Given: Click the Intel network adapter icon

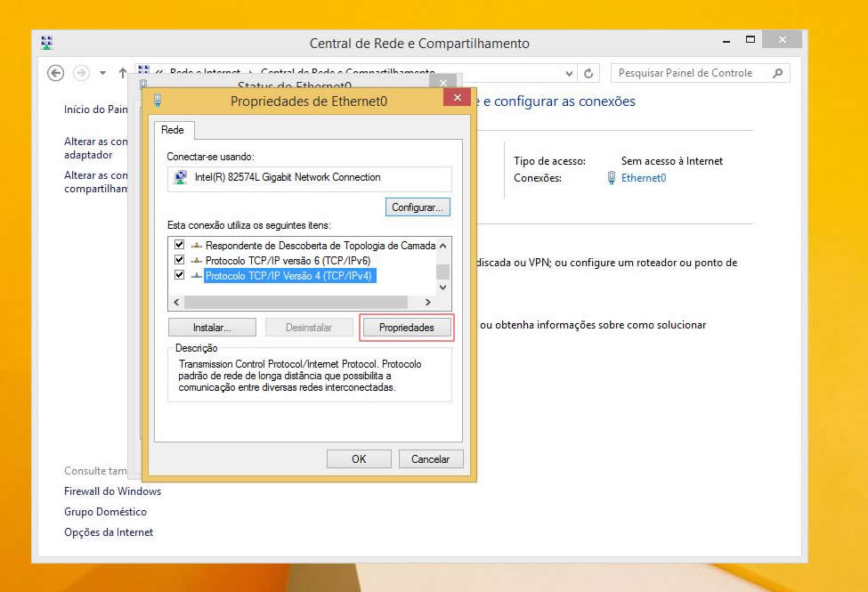Looking at the screenshot, I should pyautogui.click(x=181, y=178).
